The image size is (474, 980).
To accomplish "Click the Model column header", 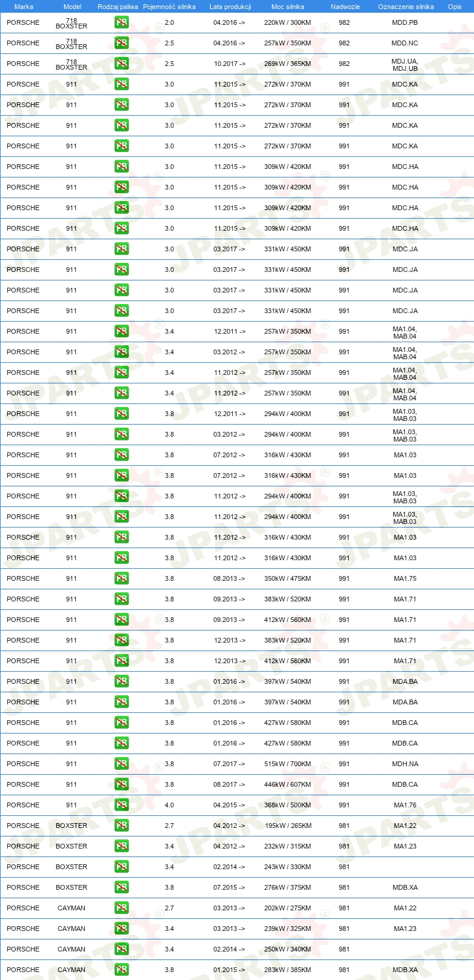I will [72, 7].
